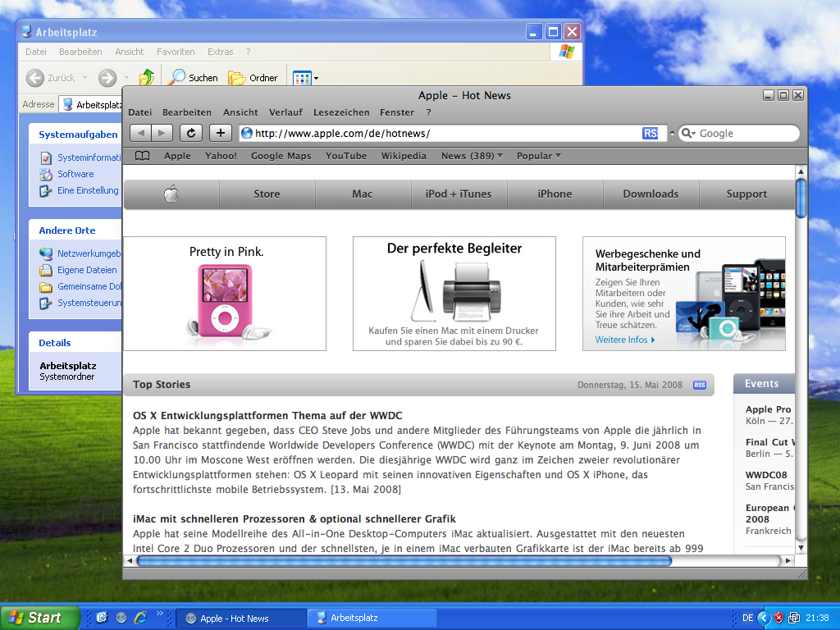The image size is (840, 630).
Task: Click the DE language indicator in tray
Action: [x=748, y=618]
